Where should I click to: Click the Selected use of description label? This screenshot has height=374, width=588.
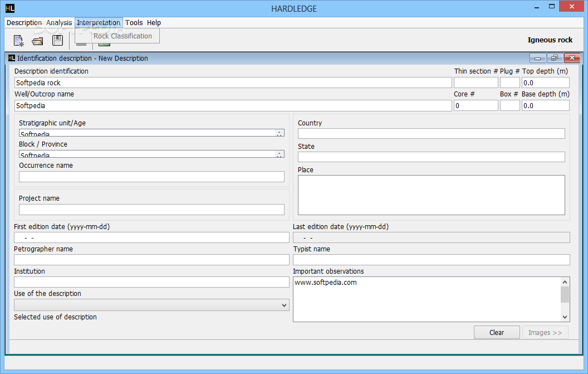(x=55, y=317)
